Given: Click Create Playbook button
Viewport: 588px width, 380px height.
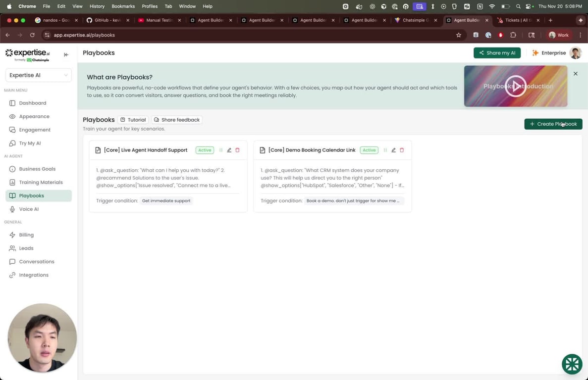Looking at the screenshot, I should [x=553, y=124].
